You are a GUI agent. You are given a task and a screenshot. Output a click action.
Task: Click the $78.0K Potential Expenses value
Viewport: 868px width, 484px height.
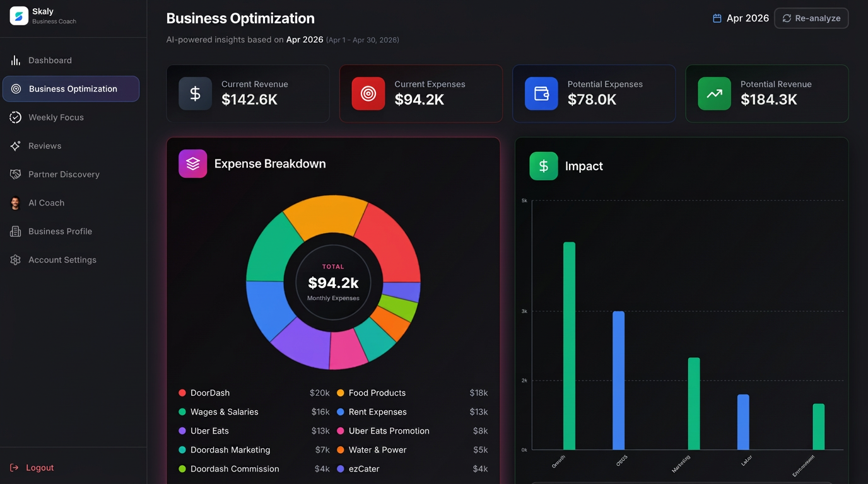pos(592,100)
